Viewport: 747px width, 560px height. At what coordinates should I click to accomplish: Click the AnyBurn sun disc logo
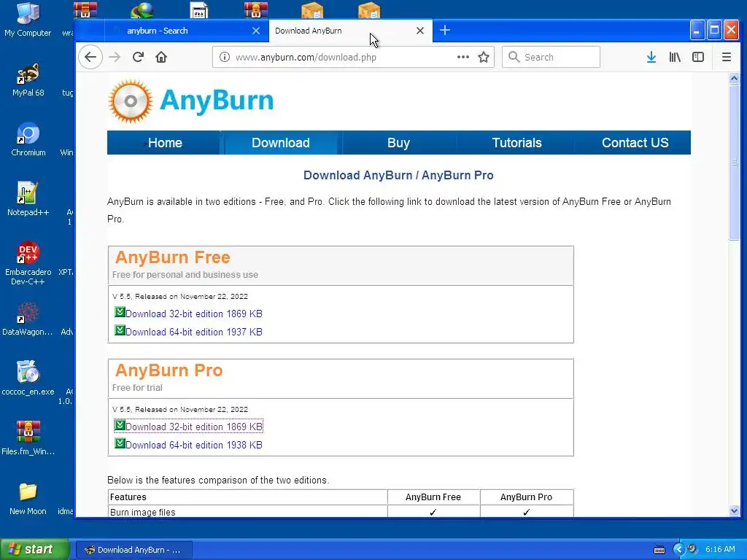[x=131, y=101]
